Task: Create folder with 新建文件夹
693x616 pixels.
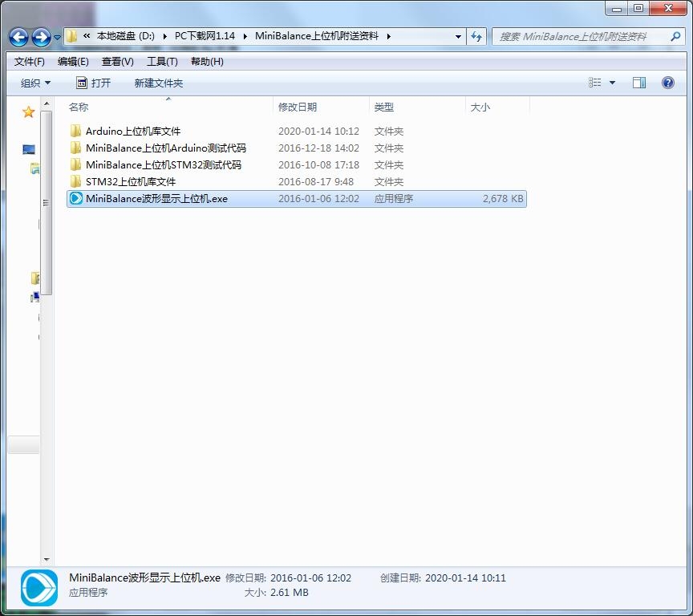Action: (x=158, y=83)
